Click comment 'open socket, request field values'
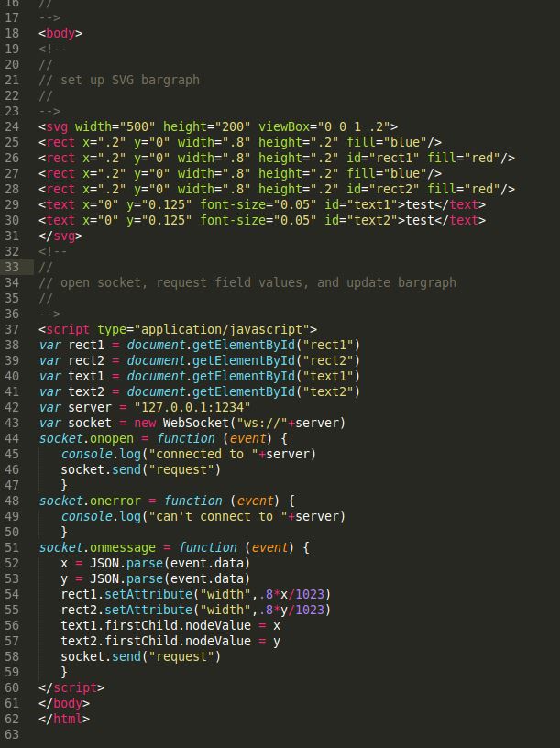The height and width of the screenshot is (748, 560). [x=181, y=283]
